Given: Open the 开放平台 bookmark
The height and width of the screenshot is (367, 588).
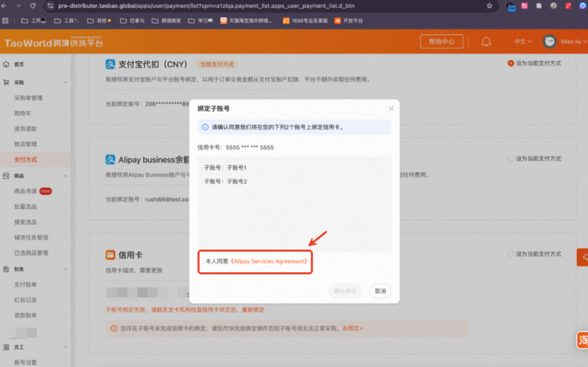Looking at the screenshot, I should pos(349,21).
